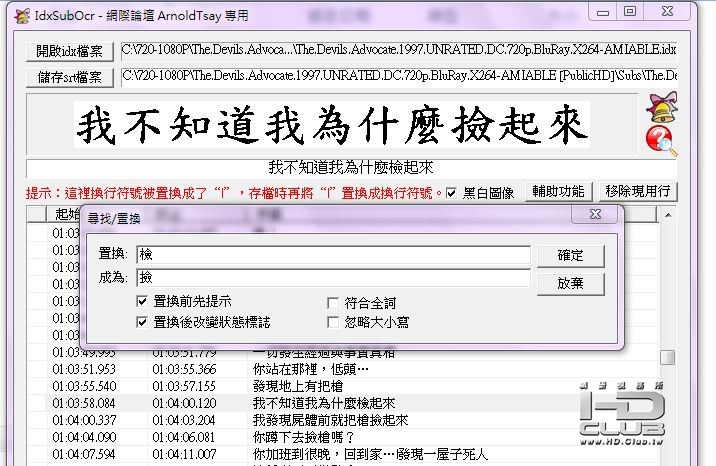Minimize the IdxSubOcr window
Viewport: 716px width, 466px height.
[603, 12]
